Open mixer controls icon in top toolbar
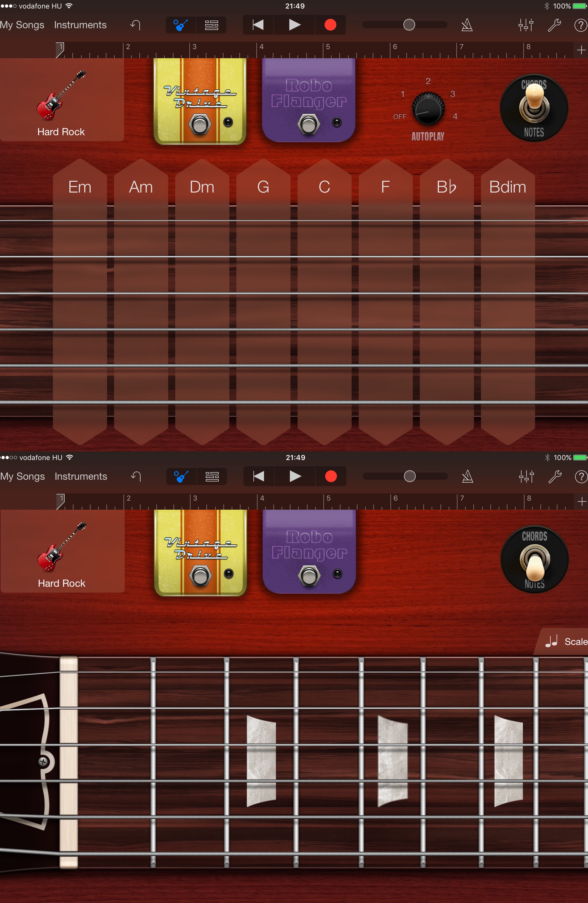 526,25
